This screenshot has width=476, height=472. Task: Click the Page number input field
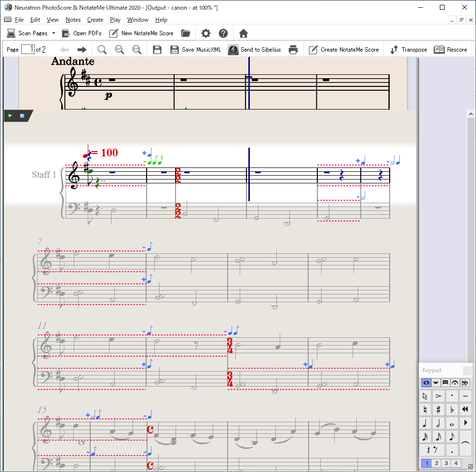pyautogui.click(x=28, y=49)
